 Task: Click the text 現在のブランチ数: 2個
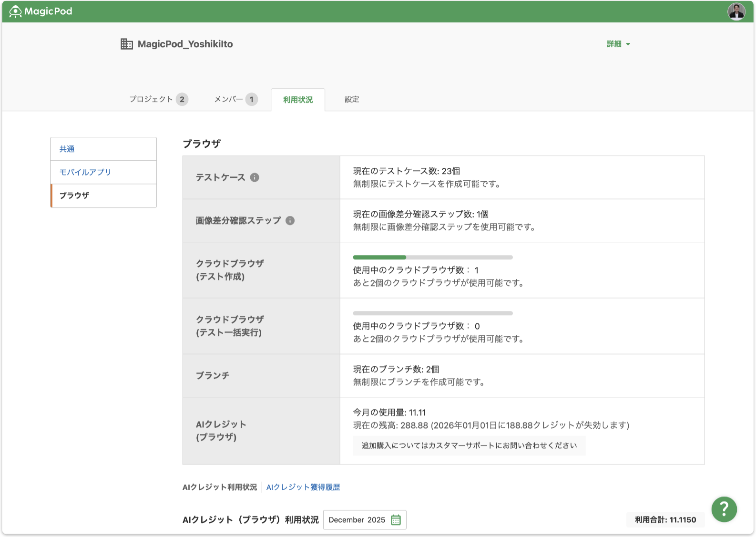pyautogui.click(x=396, y=369)
